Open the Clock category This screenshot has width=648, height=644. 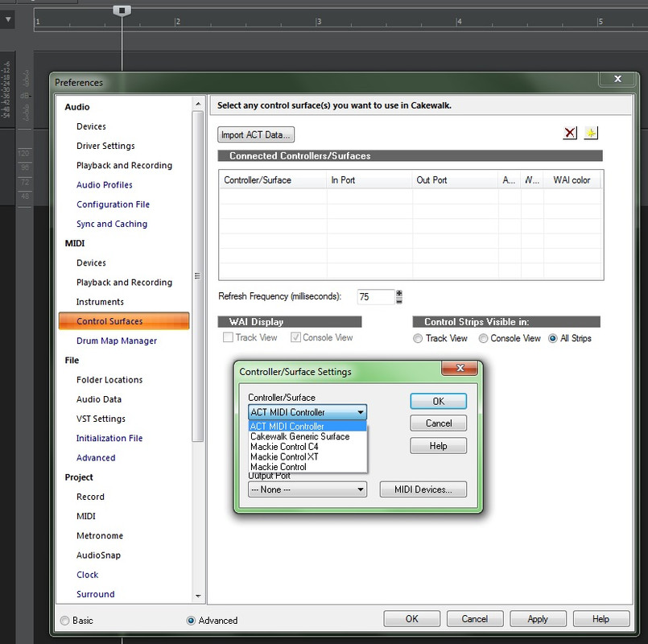pyautogui.click(x=88, y=575)
